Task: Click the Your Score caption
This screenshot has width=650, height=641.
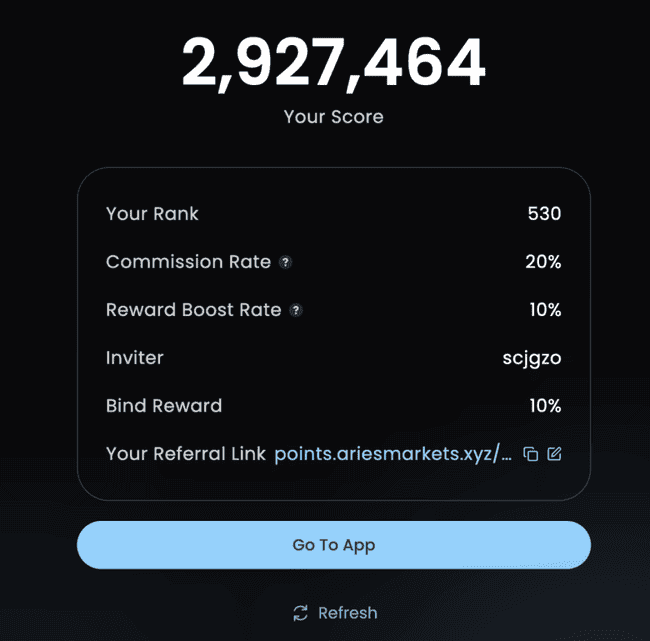Action: (333, 117)
